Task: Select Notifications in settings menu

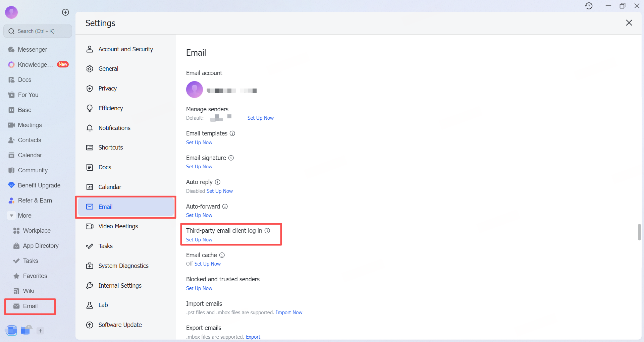Action: point(114,128)
